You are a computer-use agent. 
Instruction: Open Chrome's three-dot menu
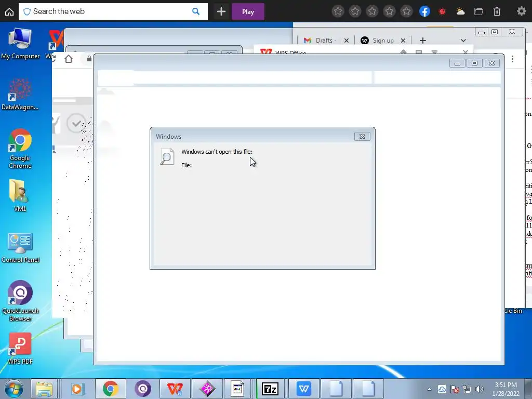512,59
